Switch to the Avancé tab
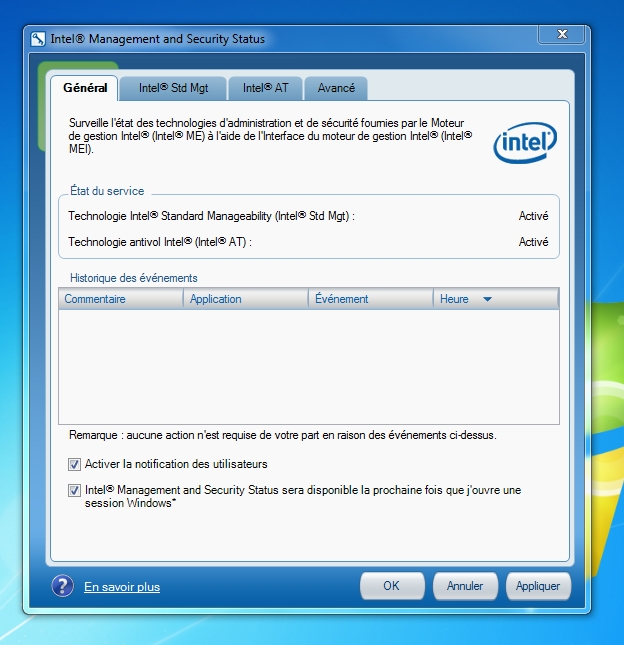Screen dimensions: 624x645 pos(336,88)
